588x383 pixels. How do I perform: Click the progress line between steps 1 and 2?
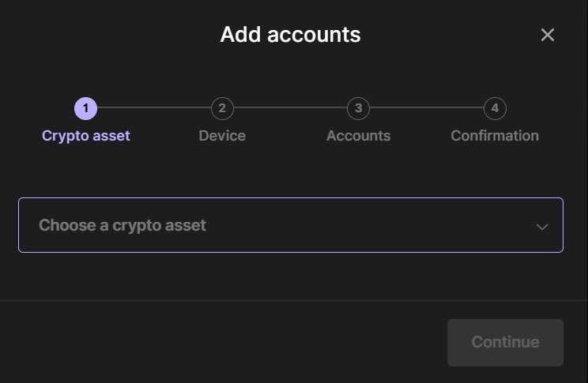coord(154,108)
